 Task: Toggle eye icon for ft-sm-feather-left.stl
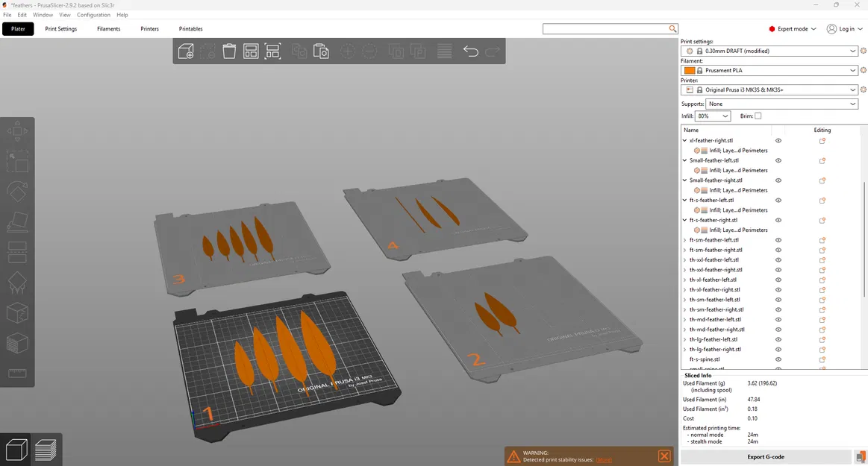click(778, 240)
